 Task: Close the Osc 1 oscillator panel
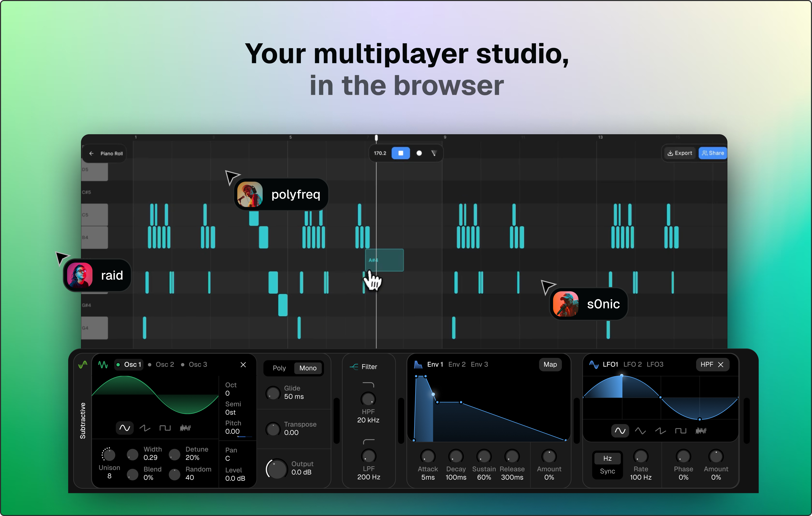(243, 365)
